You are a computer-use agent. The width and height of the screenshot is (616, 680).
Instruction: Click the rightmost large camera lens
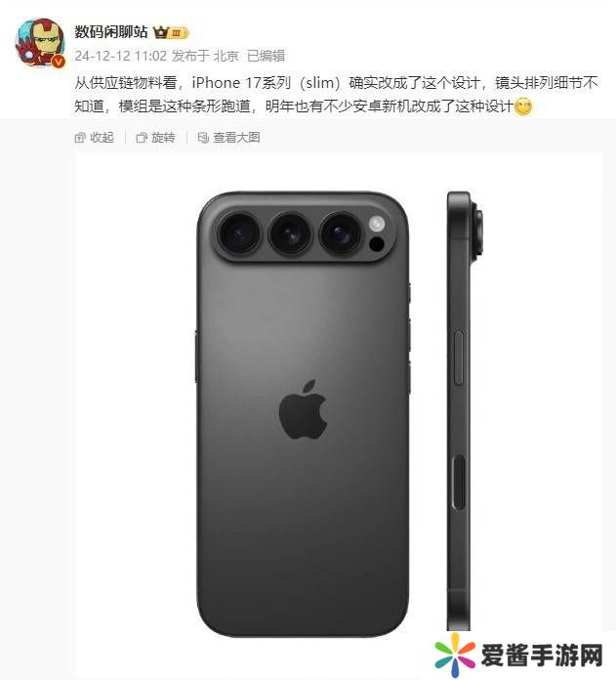(x=341, y=234)
